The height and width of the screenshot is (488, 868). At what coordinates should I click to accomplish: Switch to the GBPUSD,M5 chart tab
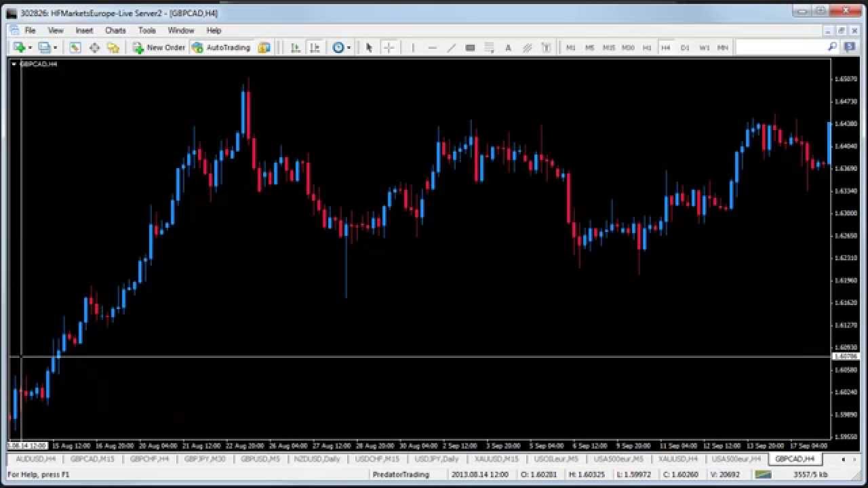click(x=260, y=459)
